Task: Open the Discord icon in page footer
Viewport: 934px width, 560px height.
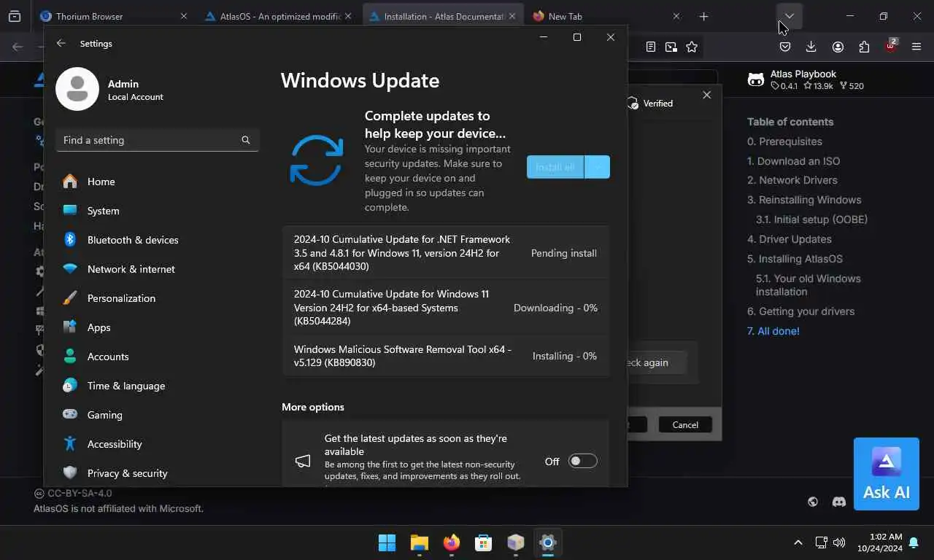Action: click(839, 502)
